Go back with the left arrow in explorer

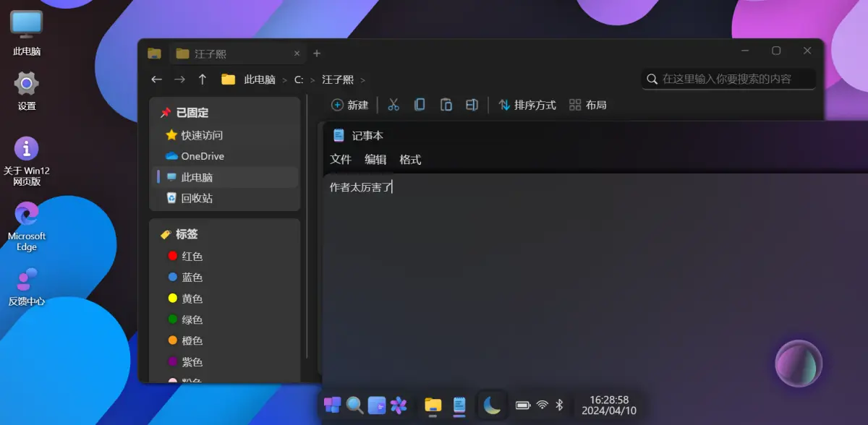156,80
